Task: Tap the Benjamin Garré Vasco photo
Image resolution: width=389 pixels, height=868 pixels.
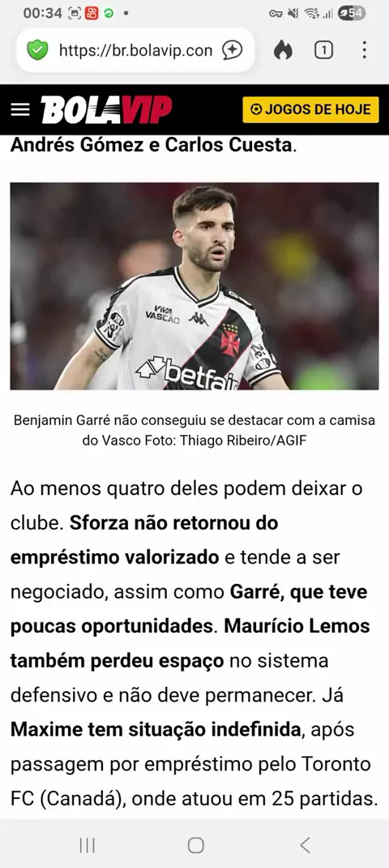Action: 194,286
